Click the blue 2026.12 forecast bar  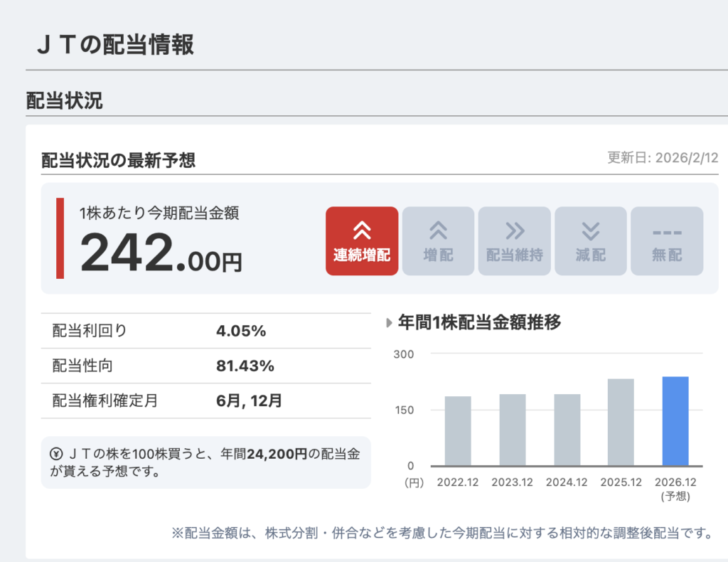click(x=675, y=421)
